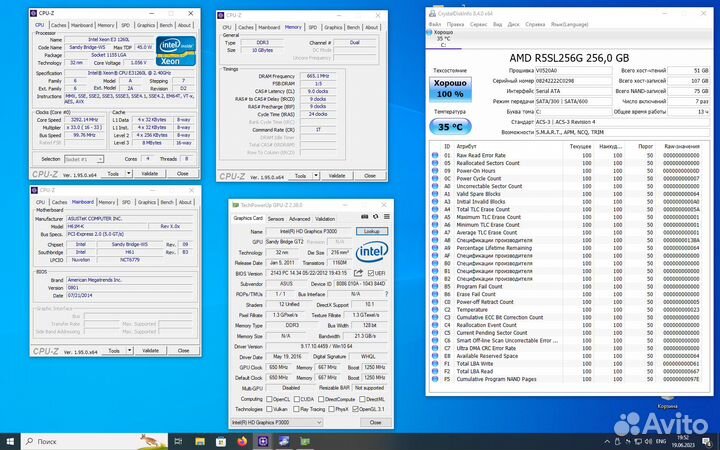720x450 pixels.
Task: Click the GPU-Z taskbar icon
Action: click(305, 441)
